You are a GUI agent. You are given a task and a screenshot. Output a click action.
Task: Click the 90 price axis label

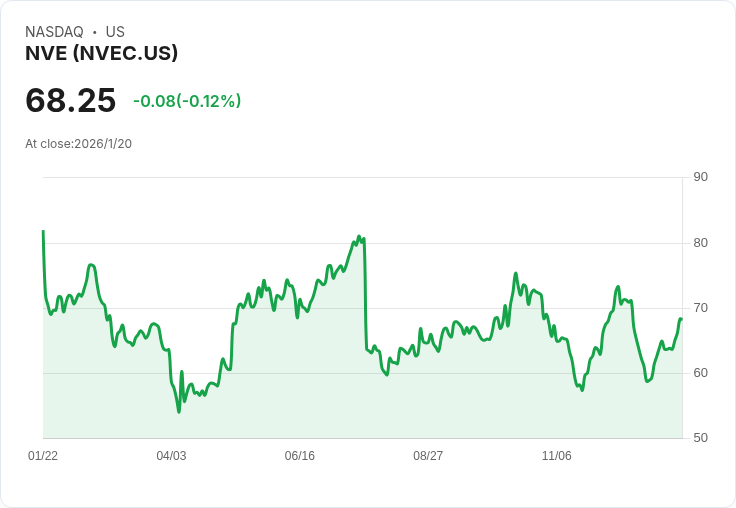point(700,177)
